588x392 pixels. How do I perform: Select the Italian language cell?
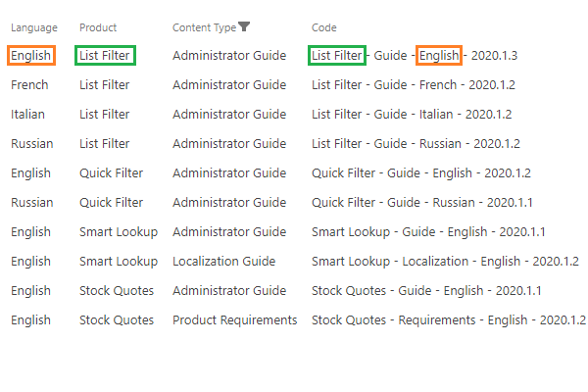(27, 114)
